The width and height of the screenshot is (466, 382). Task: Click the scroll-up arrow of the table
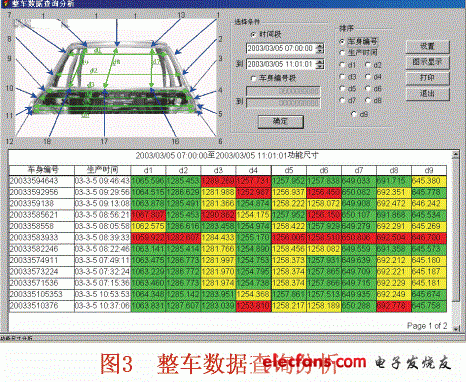coord(455,155)
